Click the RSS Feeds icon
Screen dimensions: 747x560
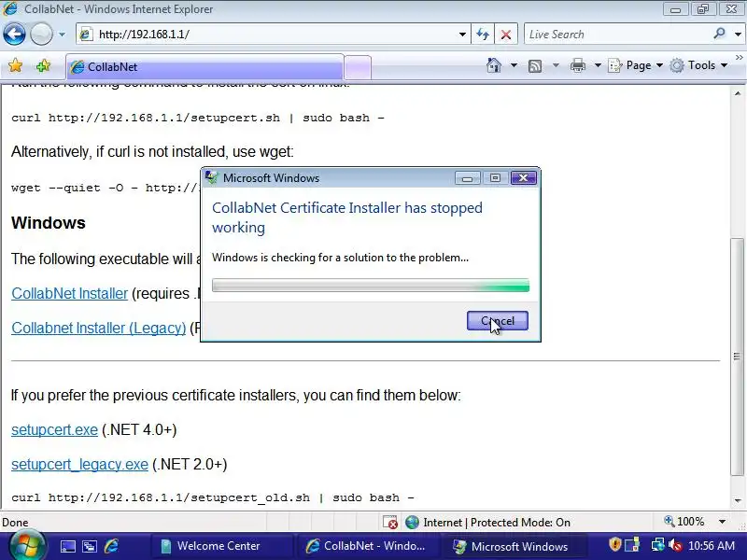tap(535, 65)
